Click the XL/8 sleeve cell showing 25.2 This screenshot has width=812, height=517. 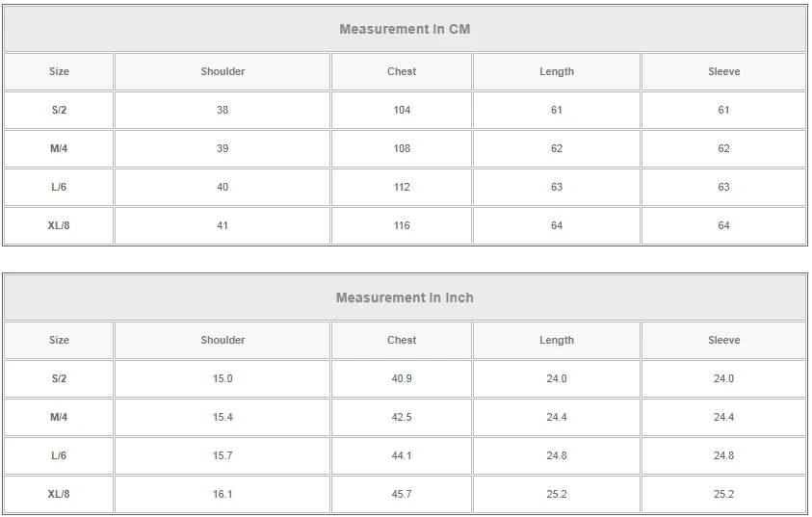pyautogui.click(x=723, y=494)
